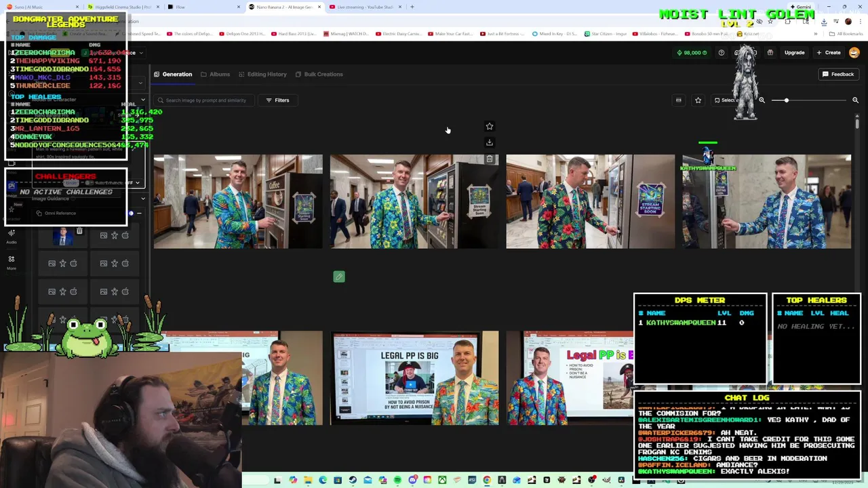The image size is (868, 488).
Task: Click the style icon in the first row's right reference slot
Action: coord(125,235)
